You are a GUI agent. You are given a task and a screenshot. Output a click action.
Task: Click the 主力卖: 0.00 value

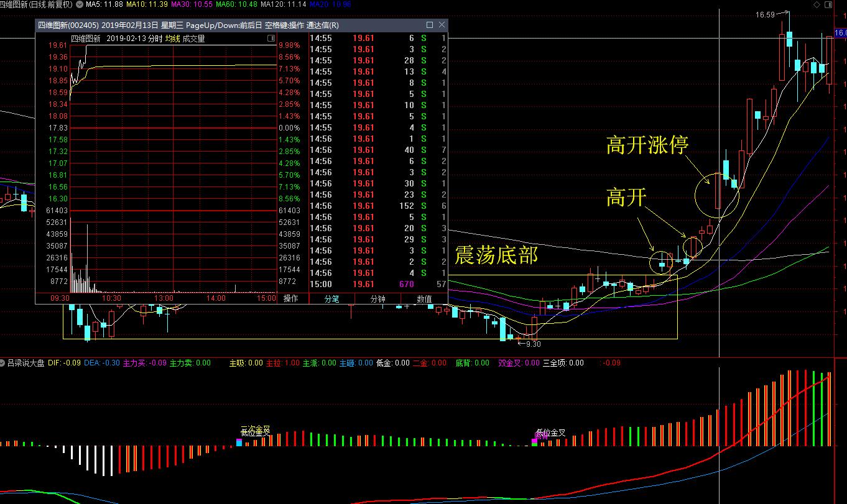[x=190, y=363]
